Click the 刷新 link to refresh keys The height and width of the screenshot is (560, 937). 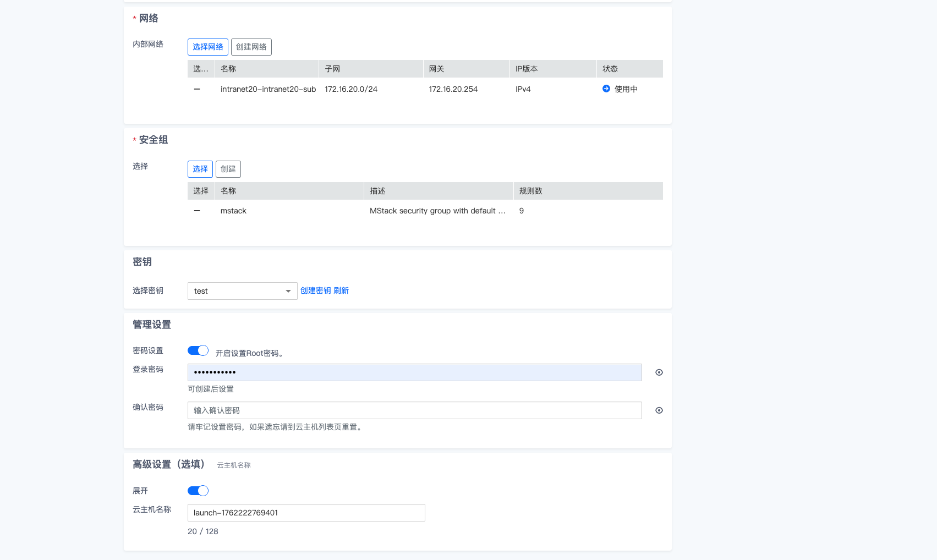pyautogui.click(x=341, y=290)
